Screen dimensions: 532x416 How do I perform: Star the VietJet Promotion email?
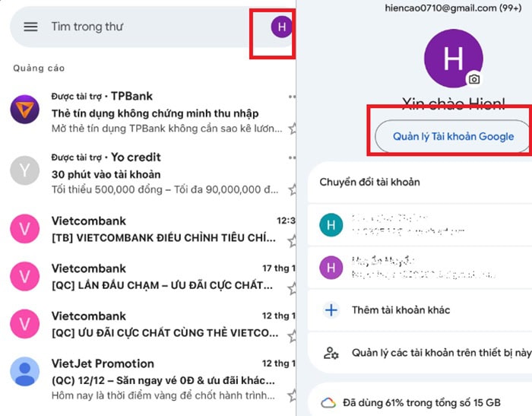pos(292,395)
